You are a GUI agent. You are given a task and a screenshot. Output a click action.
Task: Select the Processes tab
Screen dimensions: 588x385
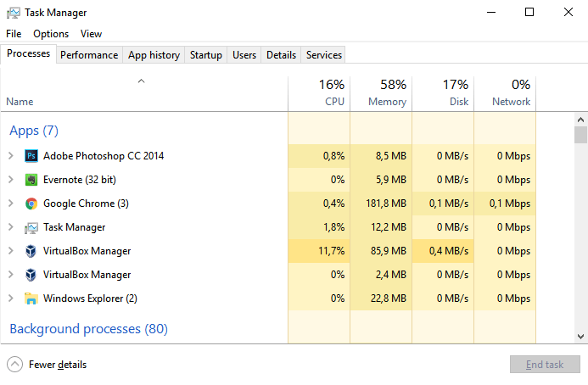click(29, 53)
